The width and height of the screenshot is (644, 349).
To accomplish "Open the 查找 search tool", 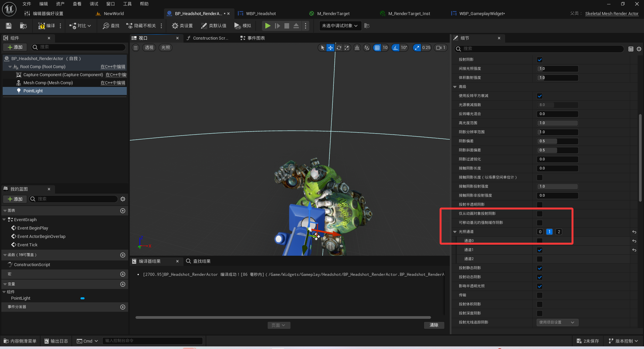I will tap(111, 26).
